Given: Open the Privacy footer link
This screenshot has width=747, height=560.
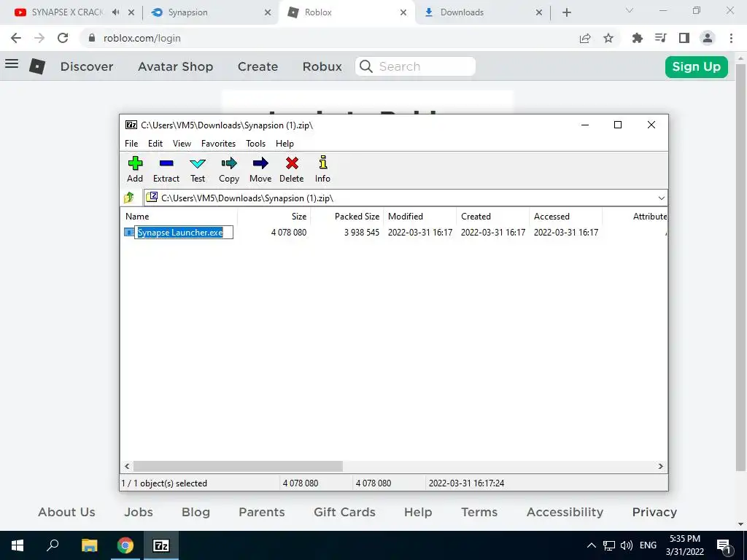Looking at the screenshot, I should coord(654,512).
